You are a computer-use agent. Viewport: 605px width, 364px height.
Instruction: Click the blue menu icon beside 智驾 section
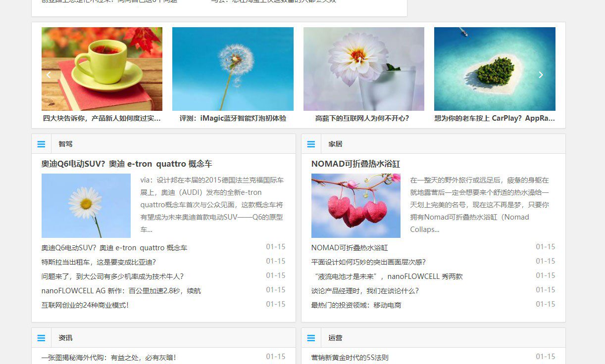(x=41, y=144)
